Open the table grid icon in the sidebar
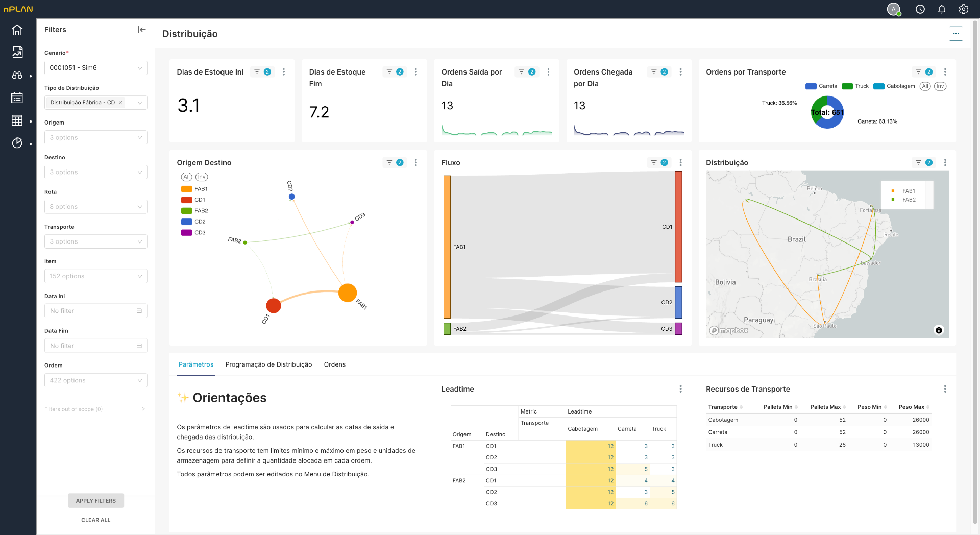This screenshot has height=535, width=980. [x=17, y=120]
